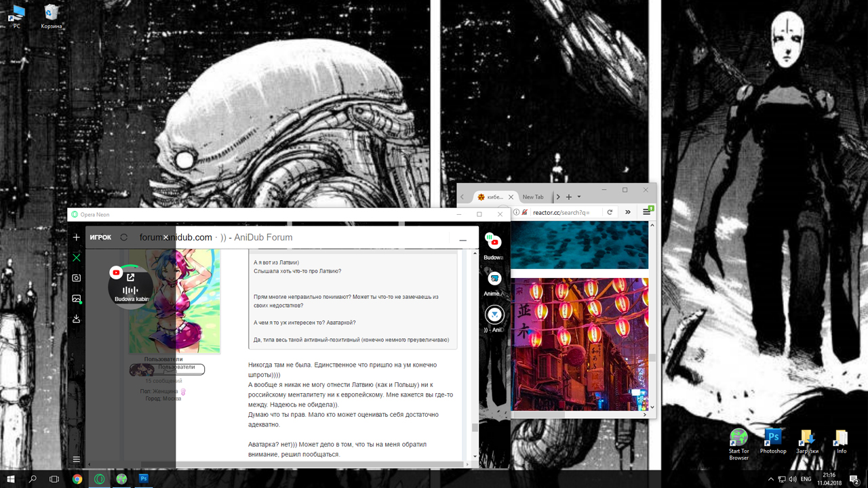Open Photoshop from the taskbar
This screenshot has height=488, width=868.
pos(144,479)
